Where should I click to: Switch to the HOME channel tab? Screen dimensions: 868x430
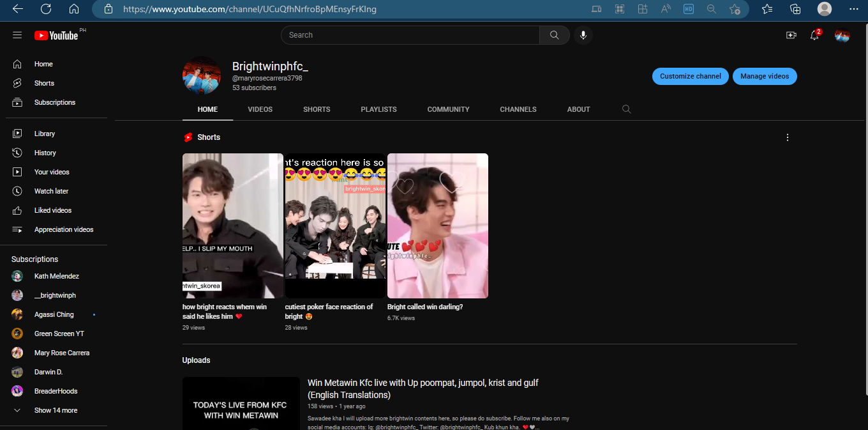click(207, 109)
